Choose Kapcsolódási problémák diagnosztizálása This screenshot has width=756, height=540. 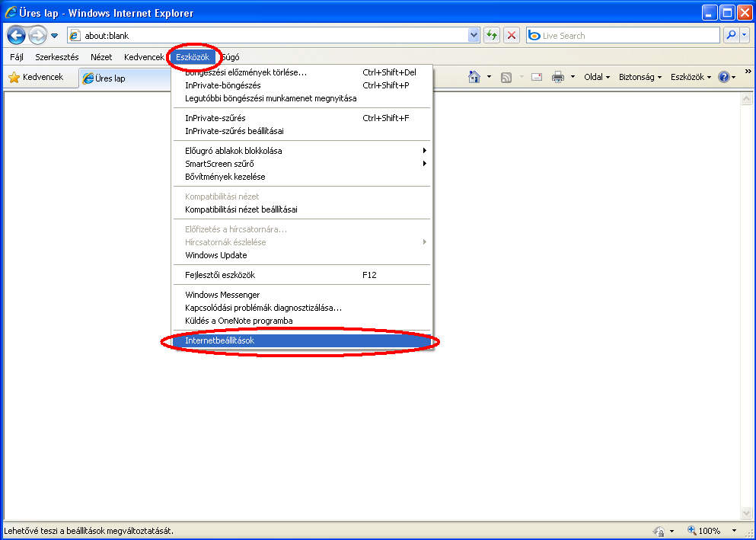tap(302, 308)
